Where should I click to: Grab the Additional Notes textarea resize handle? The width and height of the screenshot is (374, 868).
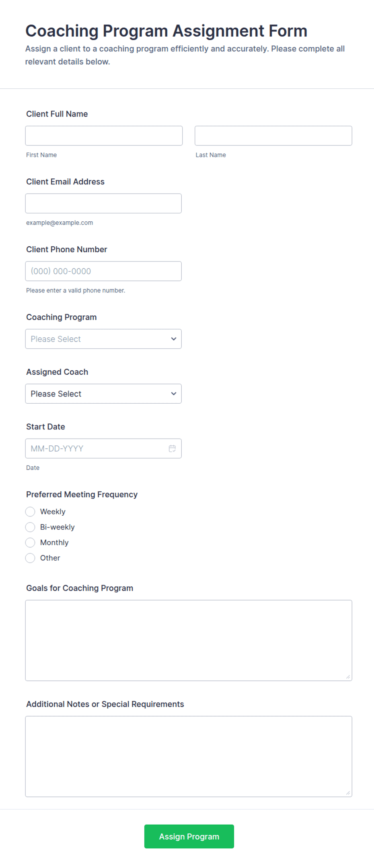tap(348, 793)
